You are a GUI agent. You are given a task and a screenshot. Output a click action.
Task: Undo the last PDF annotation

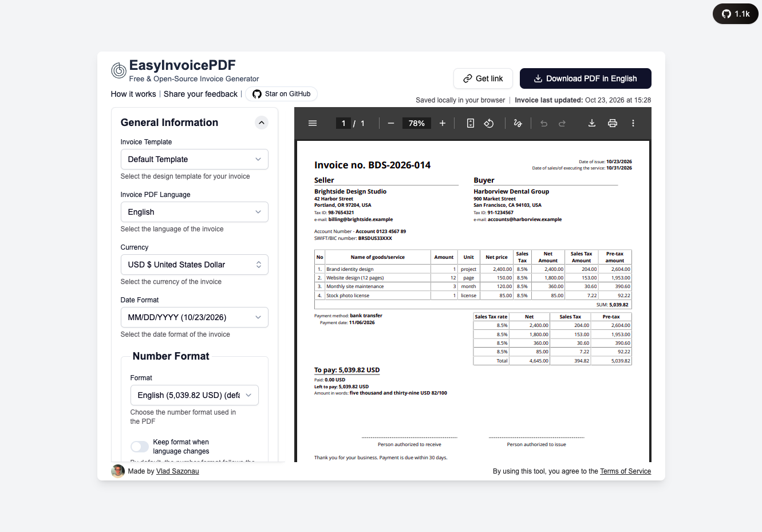(544, 123)
